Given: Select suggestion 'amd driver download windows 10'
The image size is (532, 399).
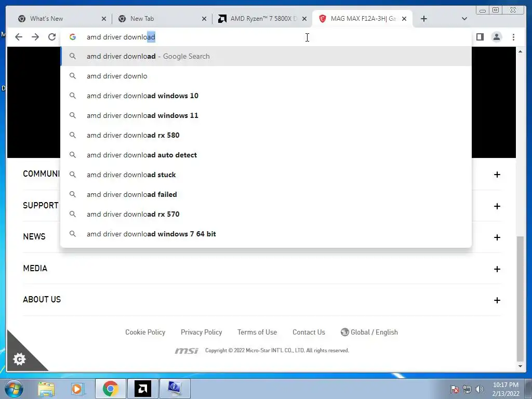Looking at the screenshot, I should click(265, 96).
